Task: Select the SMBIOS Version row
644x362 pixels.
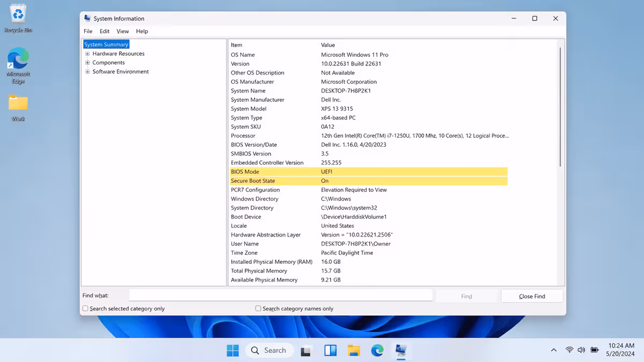Action: click(369, 153)
